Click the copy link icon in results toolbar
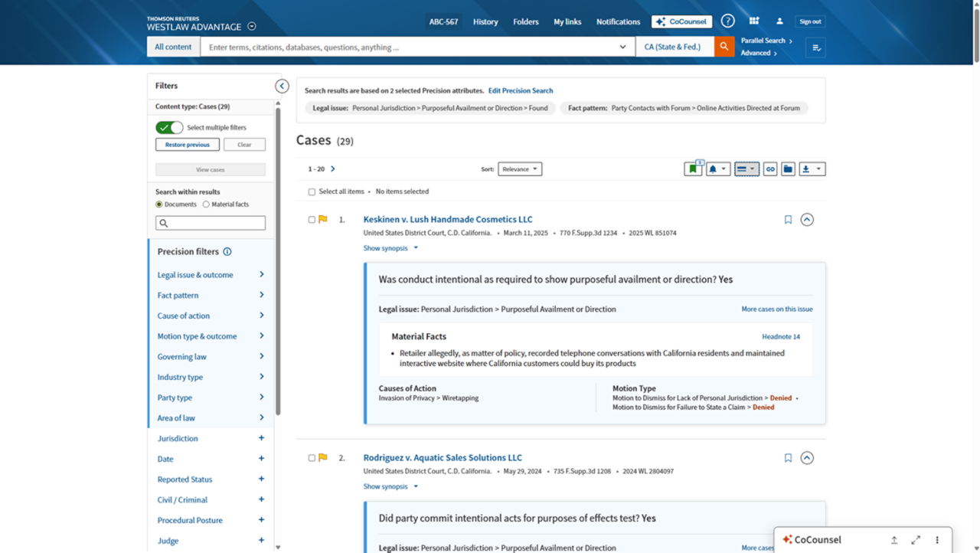The height and width of the screenshot is (553, 980). pos(770,169)
